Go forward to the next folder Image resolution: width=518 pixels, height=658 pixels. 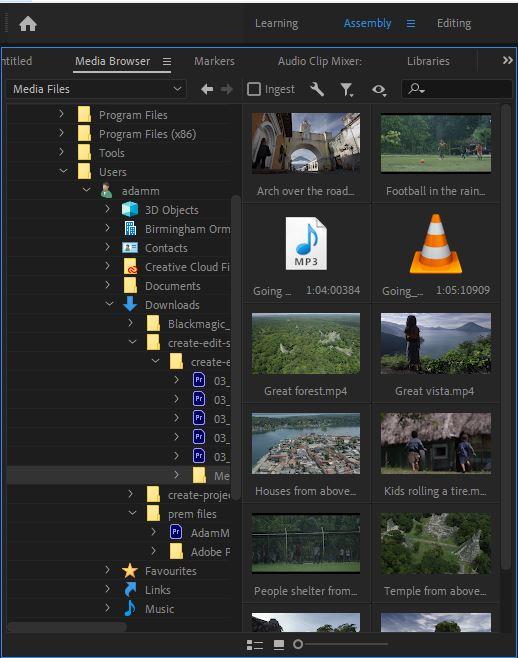coord(227,89)
